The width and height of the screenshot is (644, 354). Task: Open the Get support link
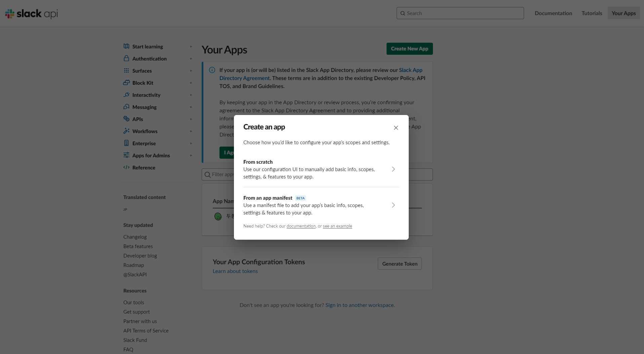pyautogui.click(x=136, y=312)
